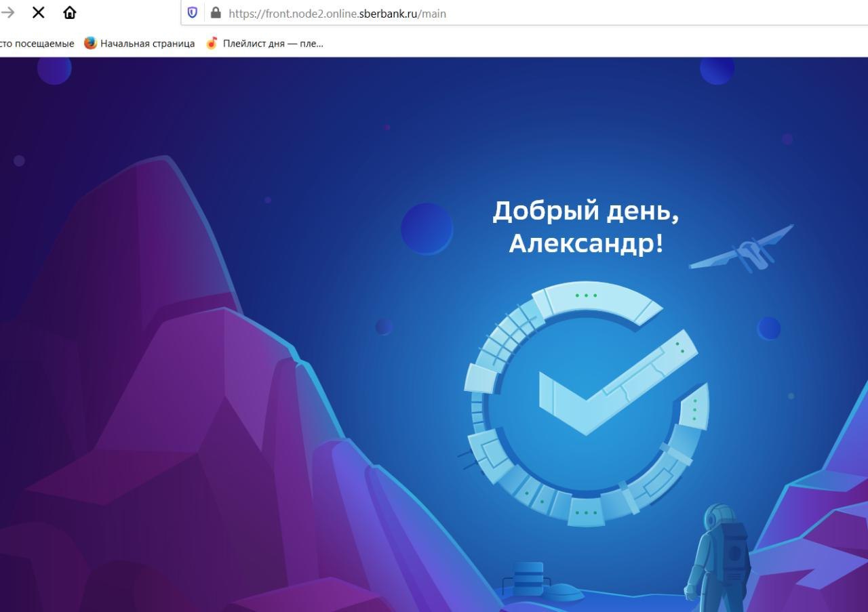Click the music note icon of Плейлист дня
Viewport: 868px width, 612px height.
point(212,43)
